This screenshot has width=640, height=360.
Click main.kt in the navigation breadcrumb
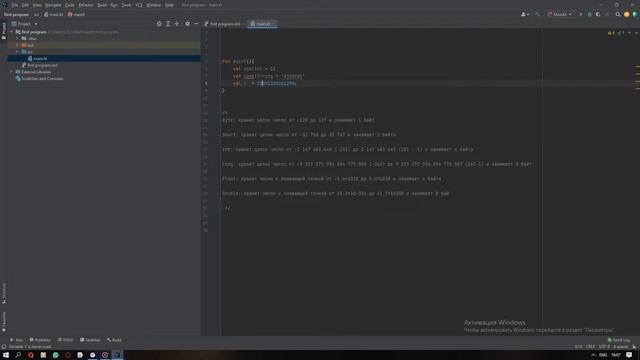[x=54, y=14]
